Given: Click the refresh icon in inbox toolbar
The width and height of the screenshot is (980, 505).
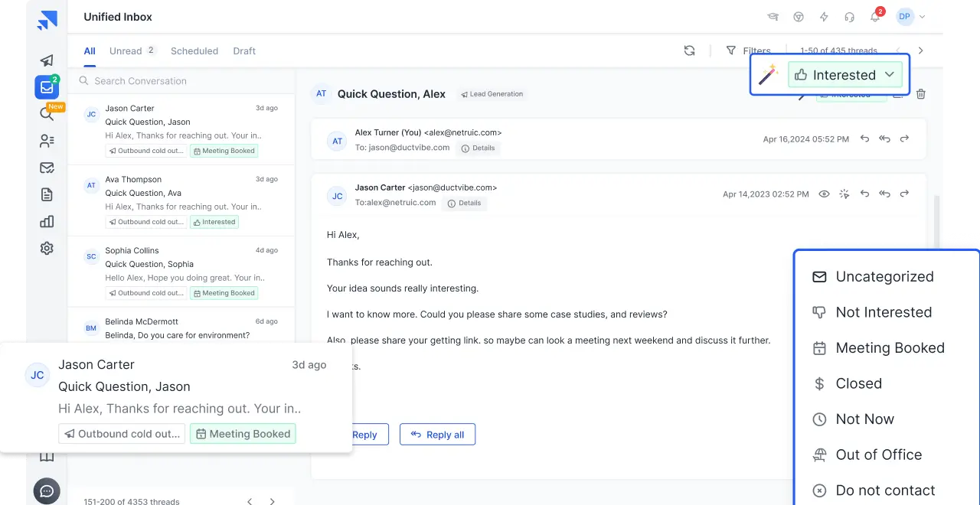Looking at the screenshot, I should [x=689, y=50].
